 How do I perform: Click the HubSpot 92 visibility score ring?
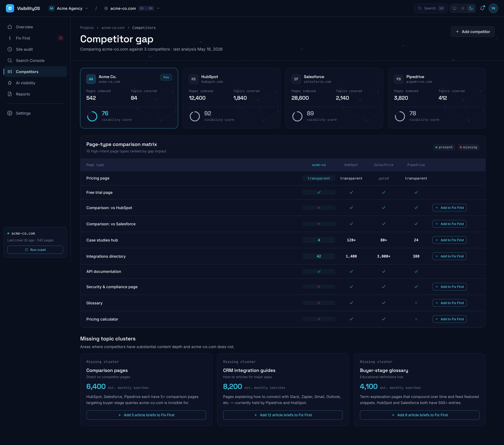(195, 116)
